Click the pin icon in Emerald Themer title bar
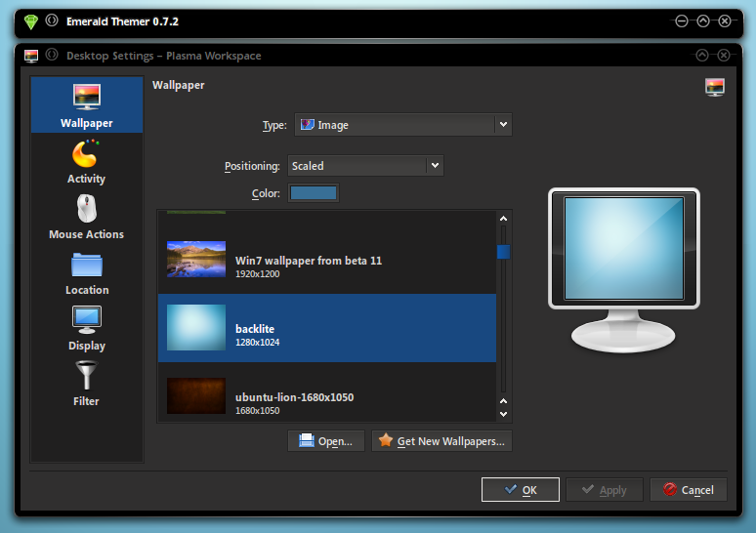Screen dimensions: 756x533 52,20
